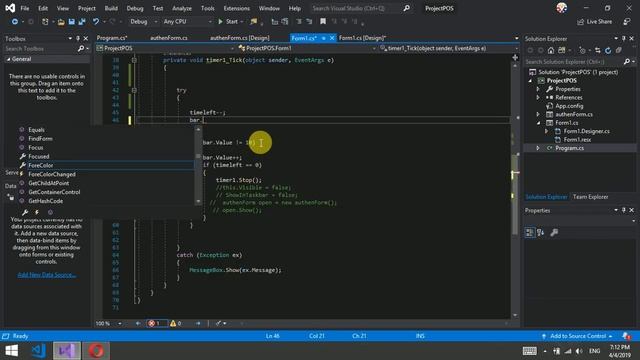Screen dimensions: 640x360
Task: Refresh the Solution Explorer
Action: tap(608, 50)
